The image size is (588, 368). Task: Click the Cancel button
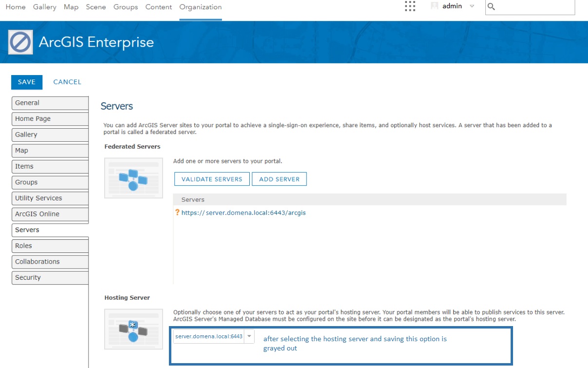[67, 82]
